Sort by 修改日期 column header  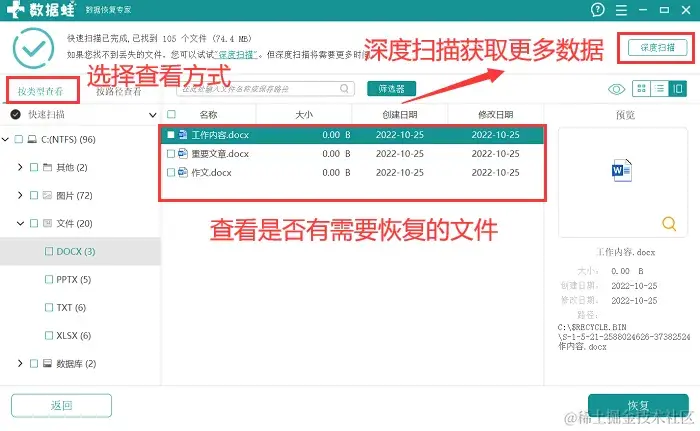(496, 115)
